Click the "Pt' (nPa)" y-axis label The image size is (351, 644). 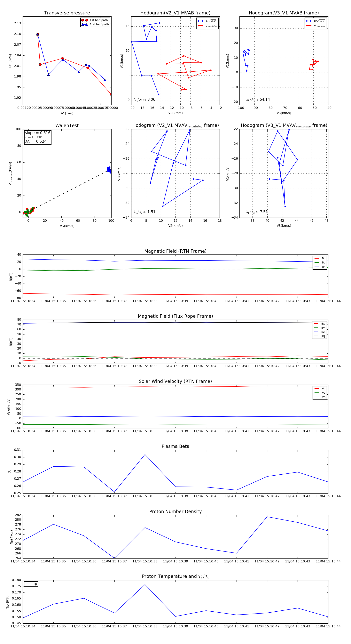10,61
